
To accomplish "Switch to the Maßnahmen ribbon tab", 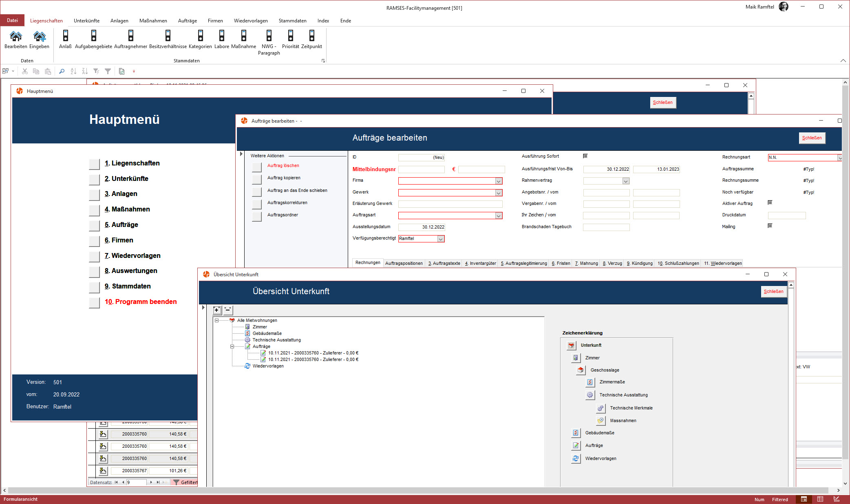I will 153,21.
